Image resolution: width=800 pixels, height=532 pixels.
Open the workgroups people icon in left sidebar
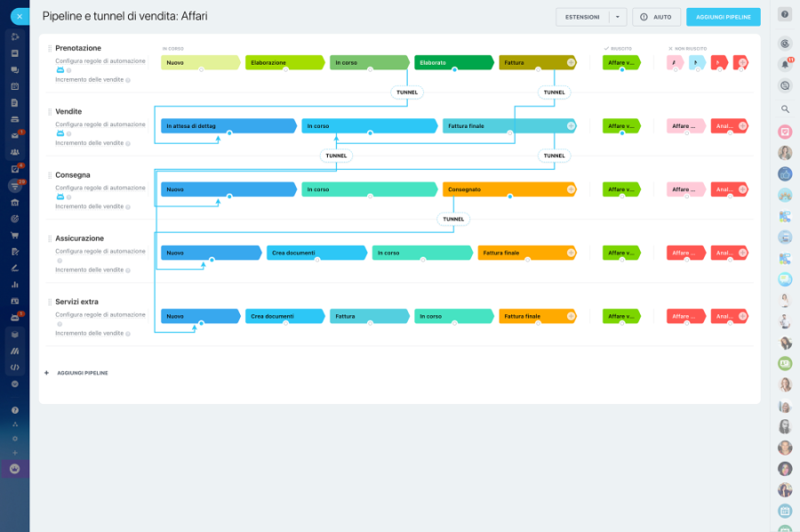coord(15,152)
